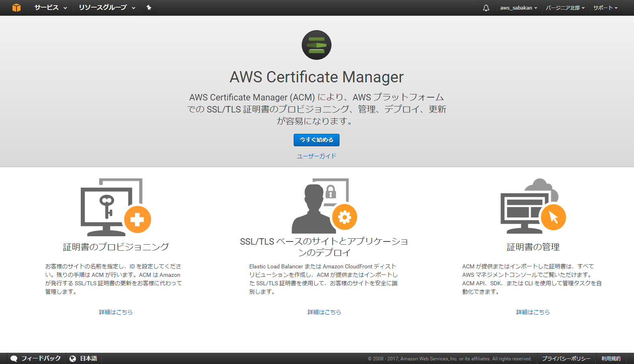The image size is (634, 364).
Task: Click the 今すぐ始める button
Action: coord(317,140)
